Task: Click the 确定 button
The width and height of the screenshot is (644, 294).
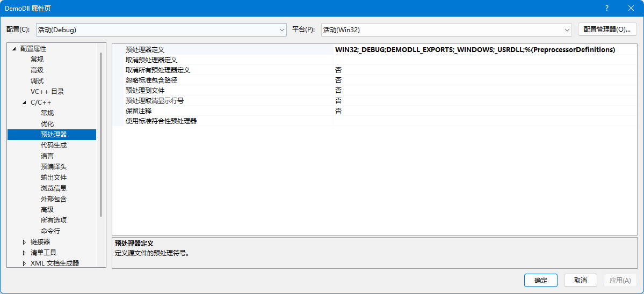Action: tap(540, 281)
